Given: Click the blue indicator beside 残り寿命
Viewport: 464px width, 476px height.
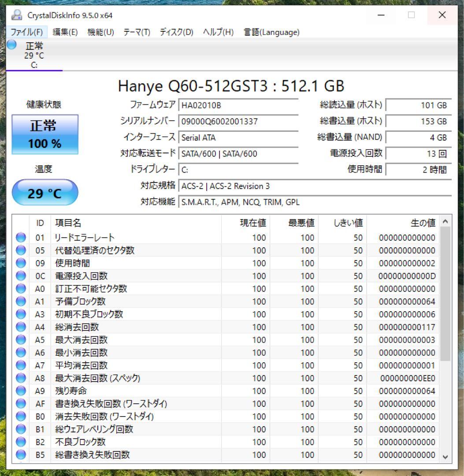Looking at the screenshot, I should click(x=20, y=391).
